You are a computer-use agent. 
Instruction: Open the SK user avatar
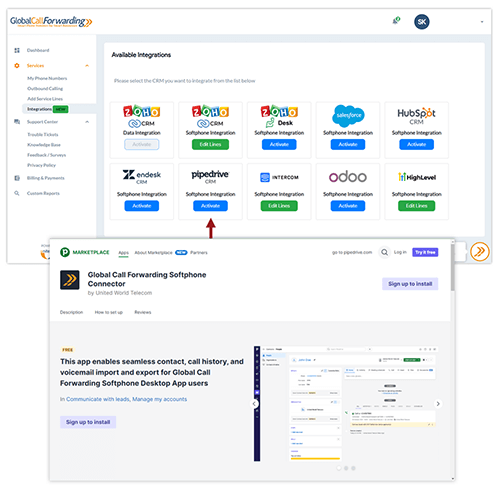422,22
